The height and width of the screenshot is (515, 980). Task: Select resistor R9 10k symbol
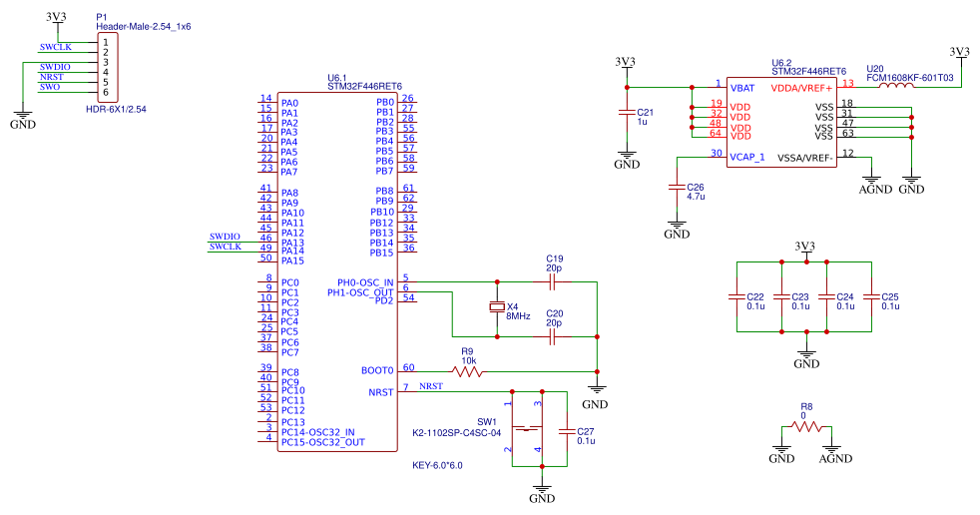point(467,372)
